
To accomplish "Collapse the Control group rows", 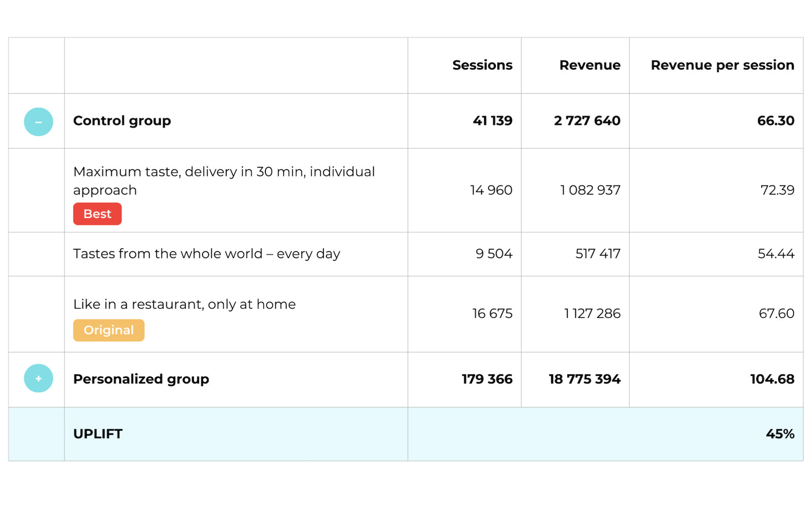I will (39, 122).
